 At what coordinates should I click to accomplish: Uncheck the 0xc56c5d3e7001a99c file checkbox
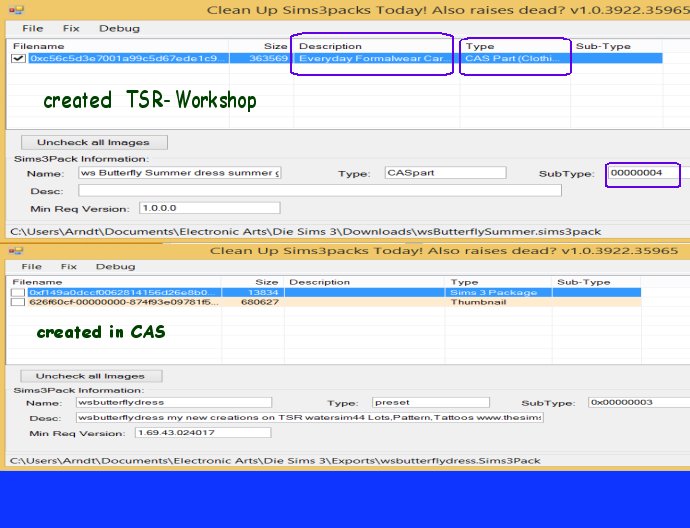18,59
